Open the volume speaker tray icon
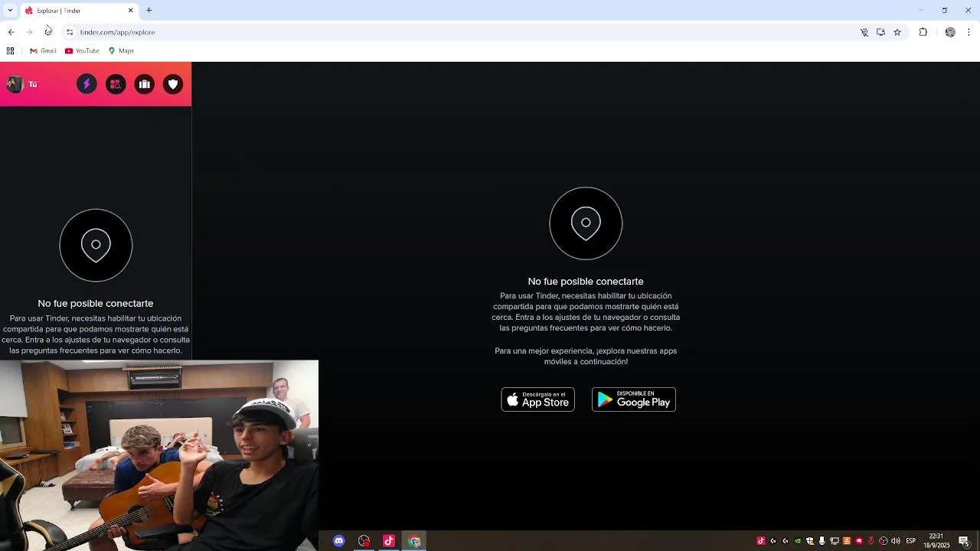 (896, 541)
